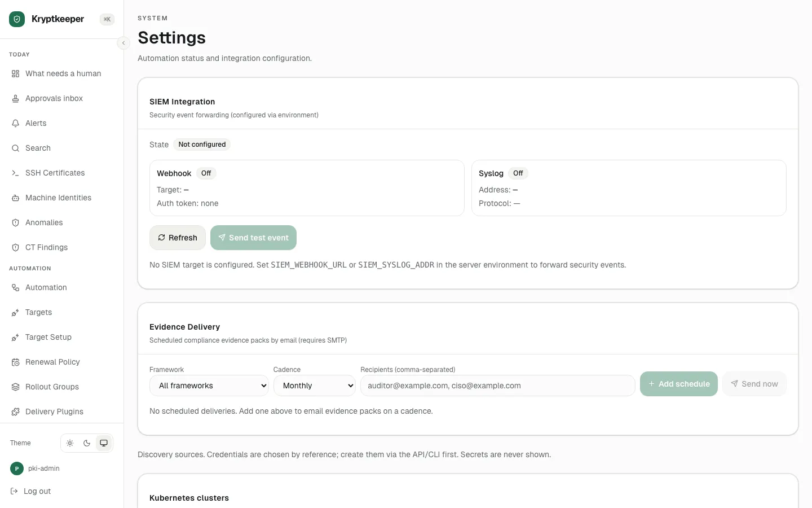The height and width of the screenshot is (508, 812).
Task: Click the Syslog Off status badge
Action: [518, 173]
